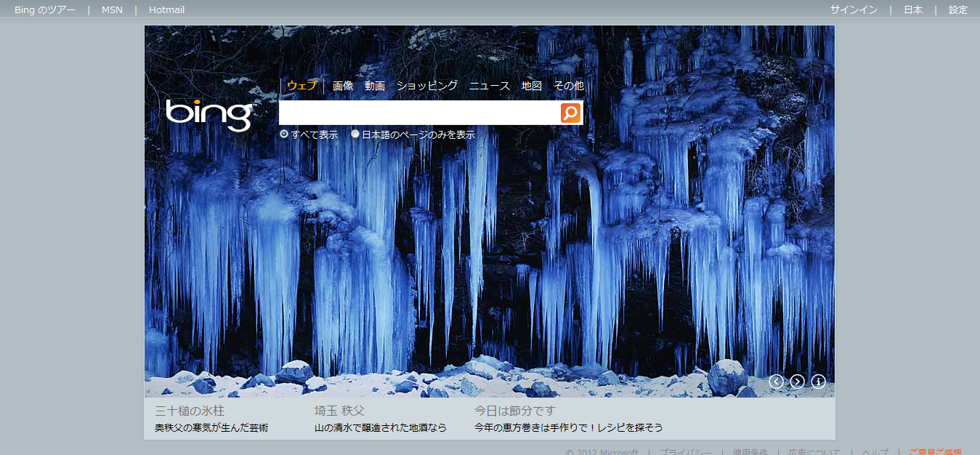Expand the その他 menu
The width and height of the screenshot is (980, 455).
point(568,86)
